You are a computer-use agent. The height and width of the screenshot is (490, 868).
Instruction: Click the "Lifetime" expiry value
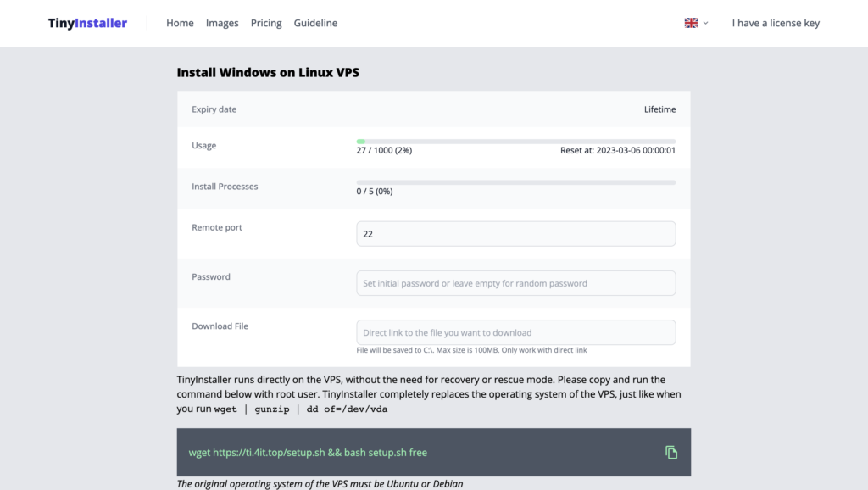coord(659,109)
